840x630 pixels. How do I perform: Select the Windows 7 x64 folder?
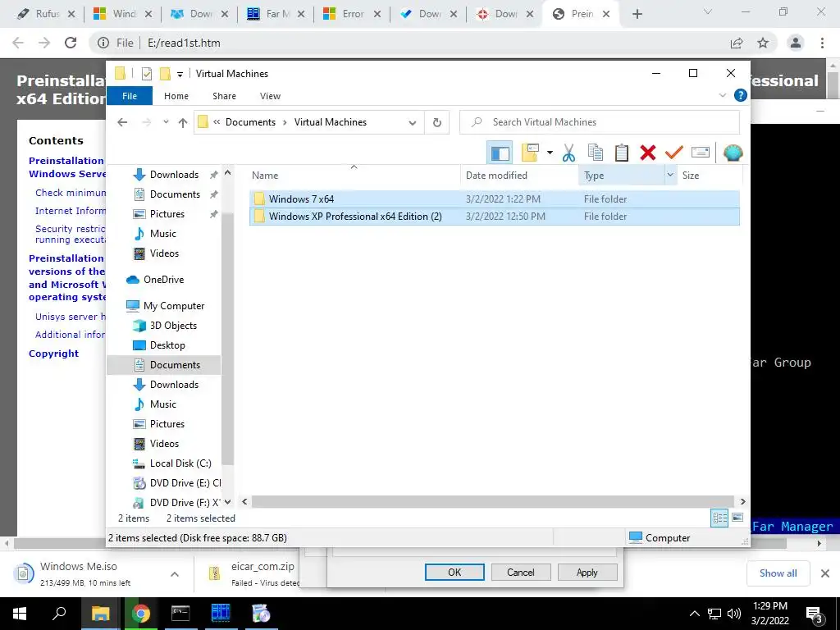[x=494, y=199]
